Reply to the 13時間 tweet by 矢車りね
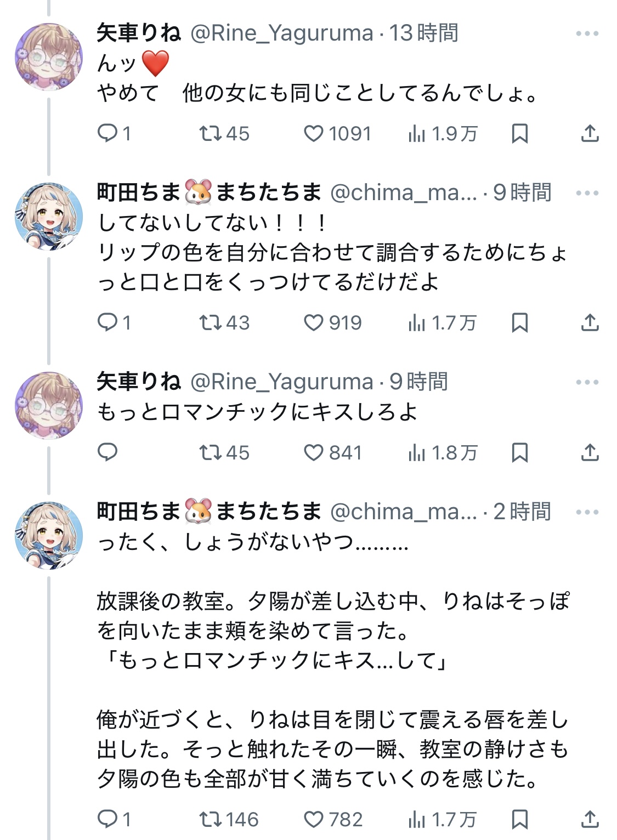Image resolution: width=617 pixels, height=840 pixels. pos(107,133)
